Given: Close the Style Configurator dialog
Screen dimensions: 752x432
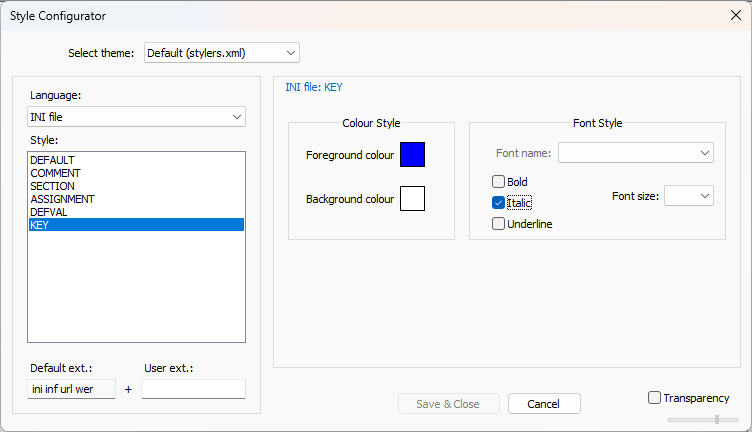Looking at the screenshot, I should pos(736,15).
